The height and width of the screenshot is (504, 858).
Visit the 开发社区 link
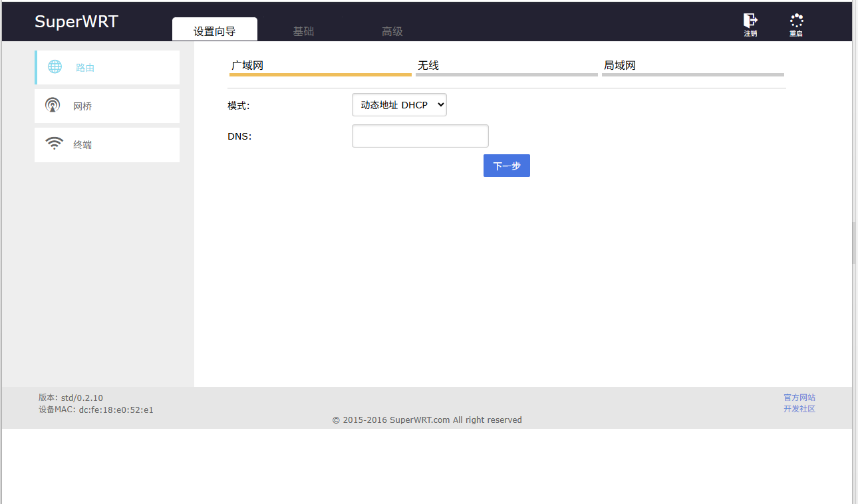point(799,409)
